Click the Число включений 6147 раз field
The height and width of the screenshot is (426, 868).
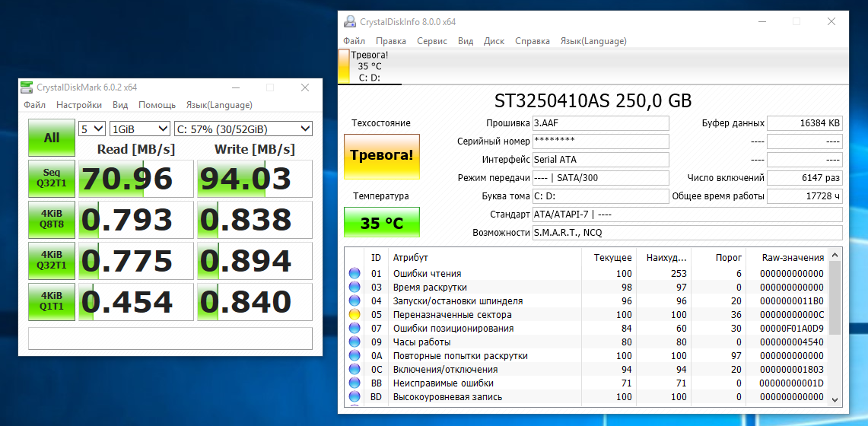click(805, 178)
